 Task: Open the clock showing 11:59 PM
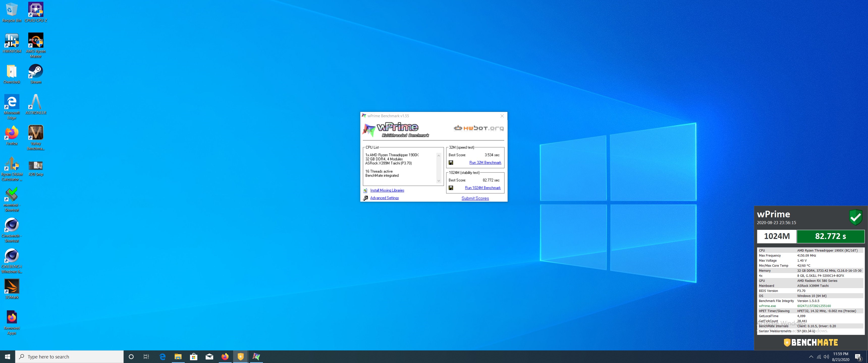click(841, 357)
